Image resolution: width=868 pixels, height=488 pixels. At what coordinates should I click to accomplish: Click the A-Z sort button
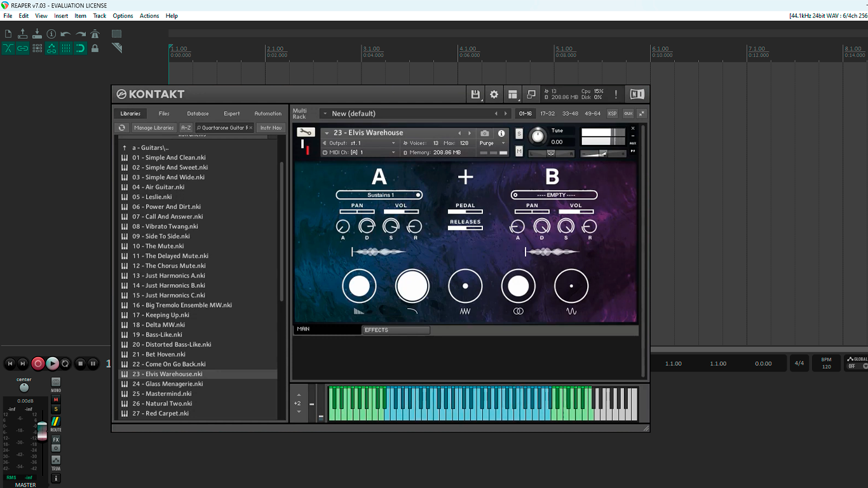tap(186, 128)
